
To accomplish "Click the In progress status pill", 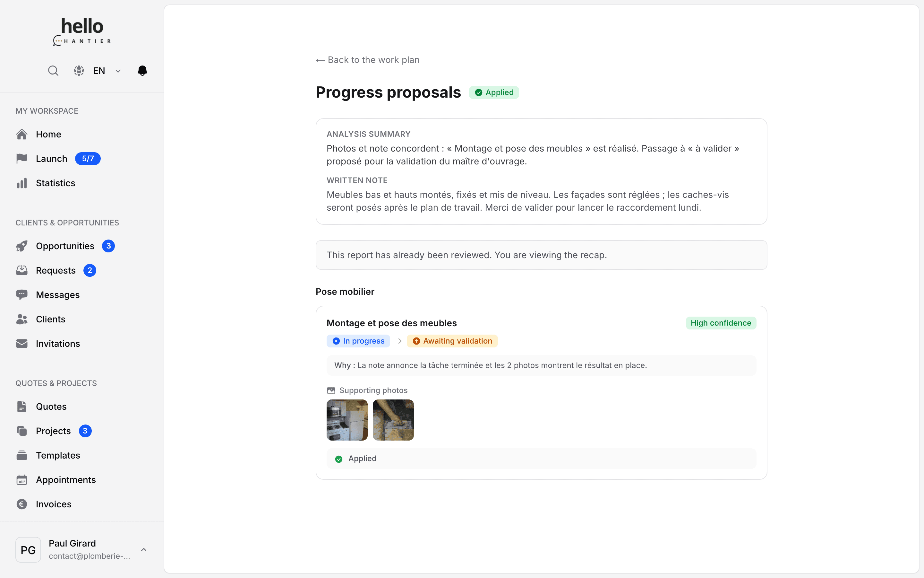I will (x=358, y=341).
